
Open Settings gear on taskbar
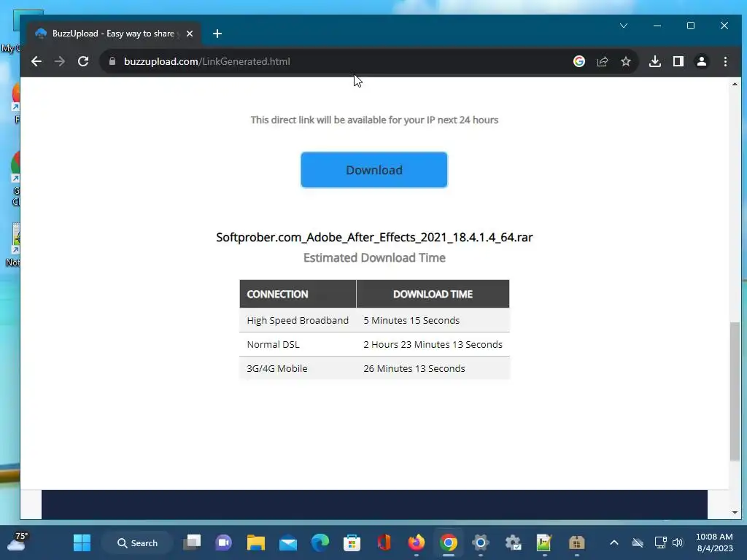click(x=480, y=542)
